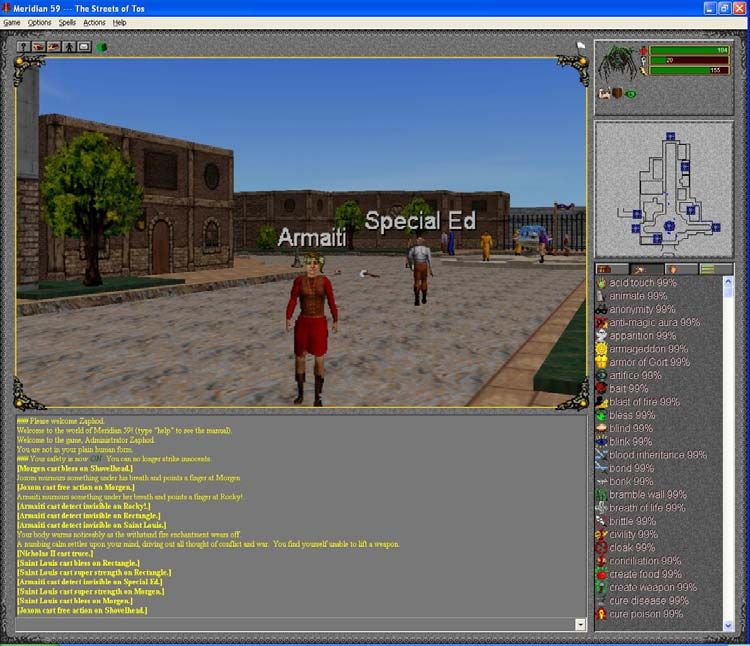
Task: Select the apparition ghost icon
Action: point(601,336)
